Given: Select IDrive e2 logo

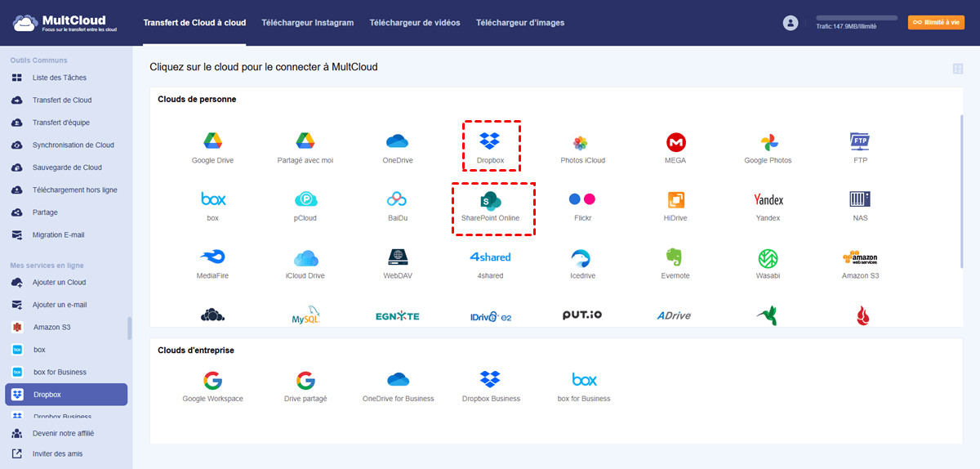Looking at the screenshot, I should (x=490, y=316).
